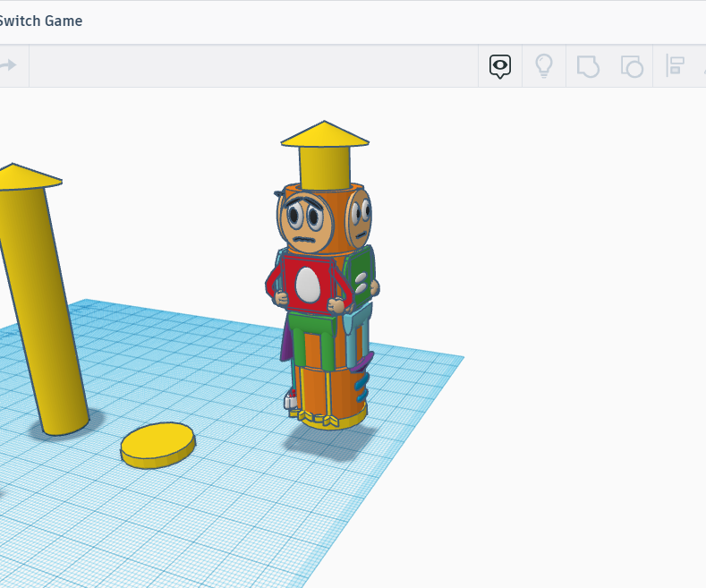Select the flat yellow disc on workplane
706x588 pixels.
[x=157, y=443]
